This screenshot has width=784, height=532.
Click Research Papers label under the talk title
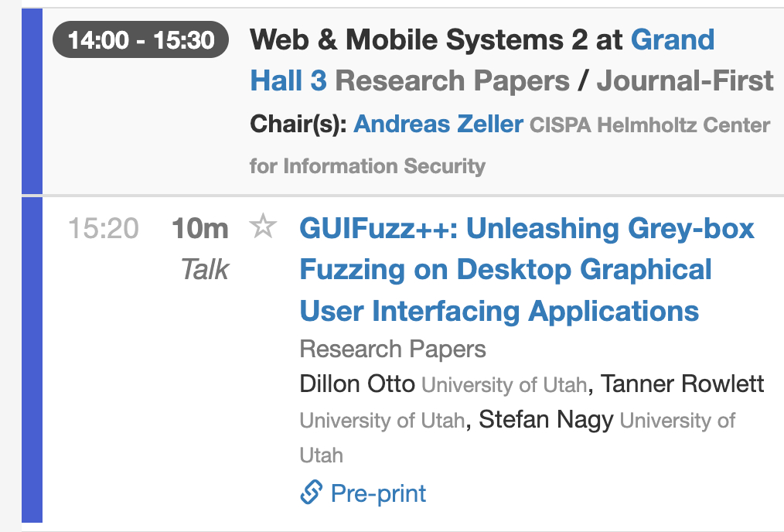pos(393,349)
